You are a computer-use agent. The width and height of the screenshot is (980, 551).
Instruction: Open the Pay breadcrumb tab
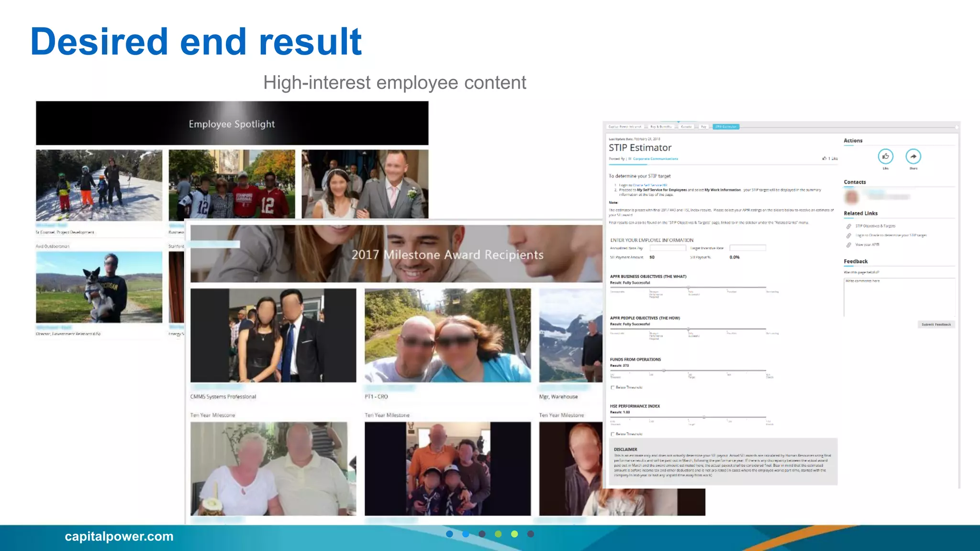703,127
